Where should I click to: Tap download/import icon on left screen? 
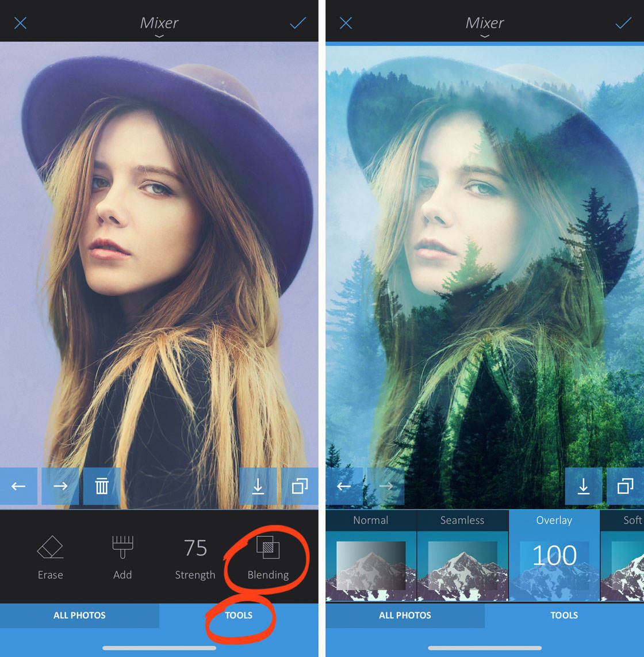coord(258,486)
